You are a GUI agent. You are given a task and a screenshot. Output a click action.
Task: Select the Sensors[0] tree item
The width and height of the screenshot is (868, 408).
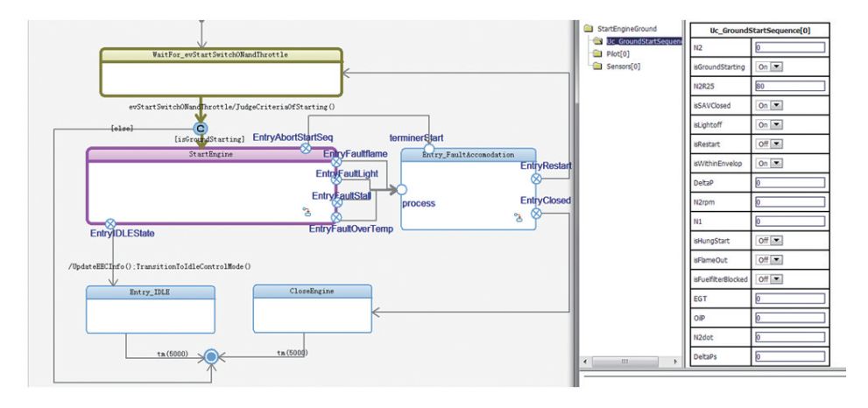coord(624,67)
